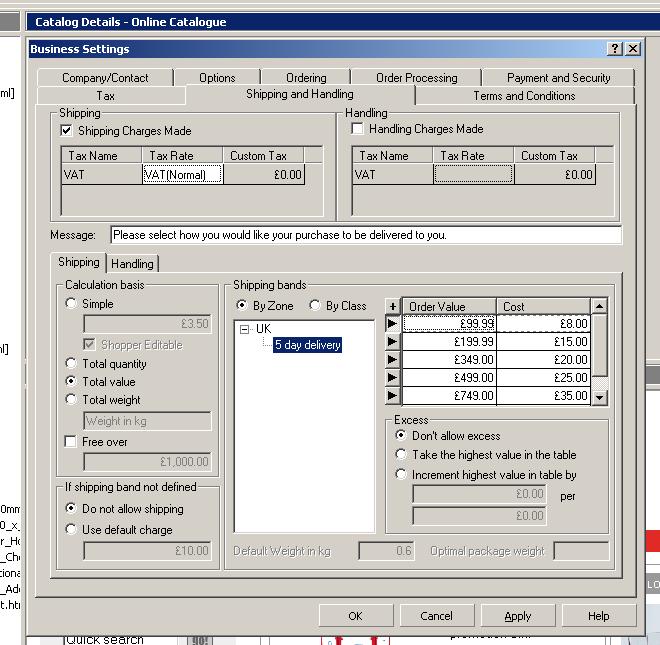The width and height of the screenshot is (660, 645).
Task: Open the Payment and Security tab
Action: click(558, 78)
